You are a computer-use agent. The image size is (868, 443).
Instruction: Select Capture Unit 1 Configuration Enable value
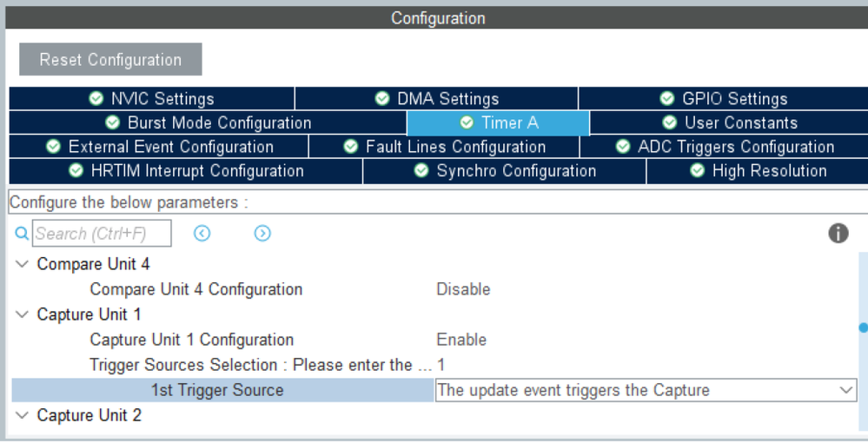(x=461, y=340)
